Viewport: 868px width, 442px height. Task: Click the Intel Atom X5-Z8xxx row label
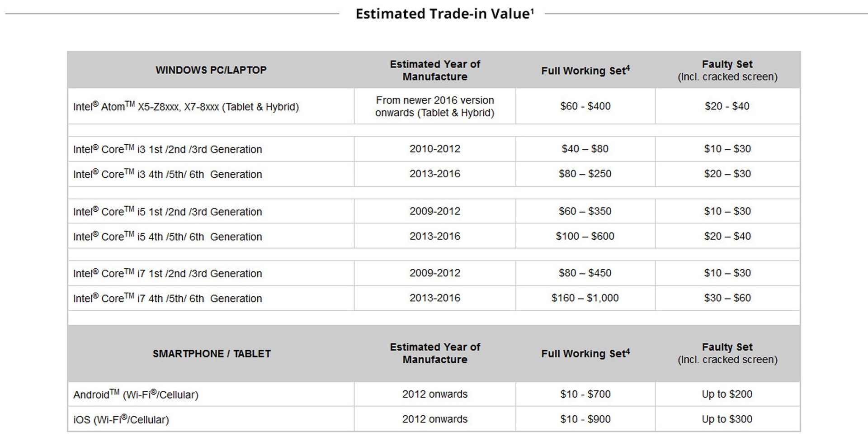pos(186,107)
